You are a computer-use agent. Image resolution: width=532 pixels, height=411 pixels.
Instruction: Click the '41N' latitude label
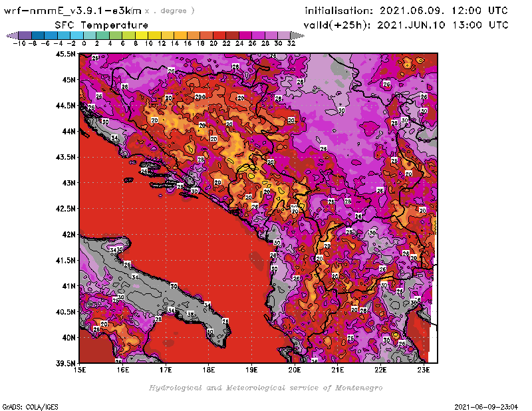[x=68, y=286]
